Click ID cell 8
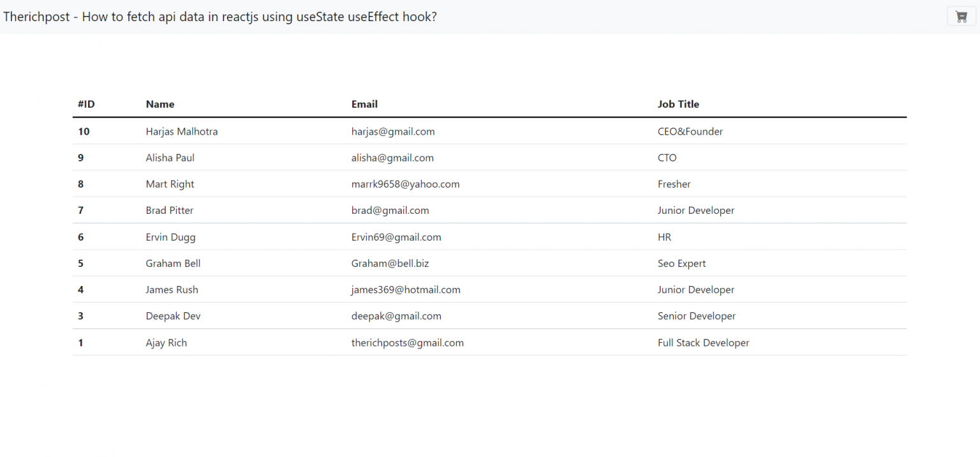 [80, 184]
